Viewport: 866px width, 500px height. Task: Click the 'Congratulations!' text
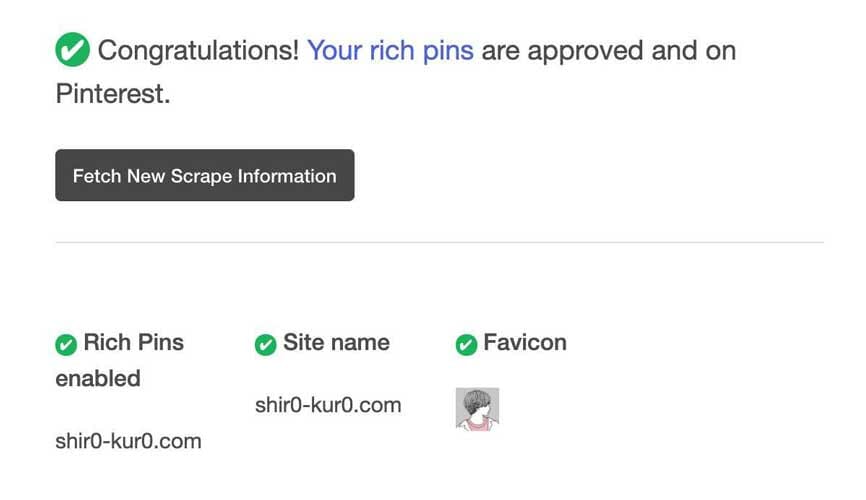click(199, 51)
